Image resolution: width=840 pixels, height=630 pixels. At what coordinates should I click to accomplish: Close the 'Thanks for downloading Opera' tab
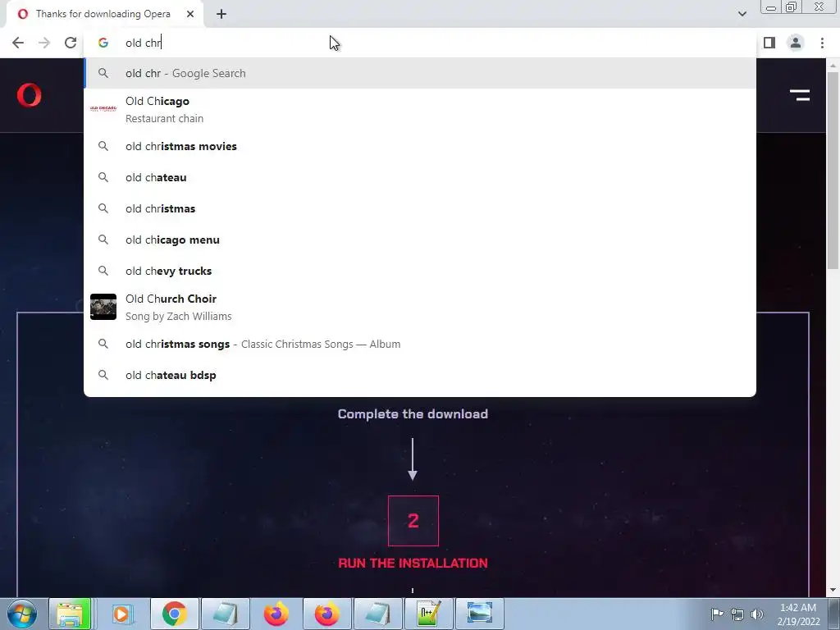(x=190, y=14)
